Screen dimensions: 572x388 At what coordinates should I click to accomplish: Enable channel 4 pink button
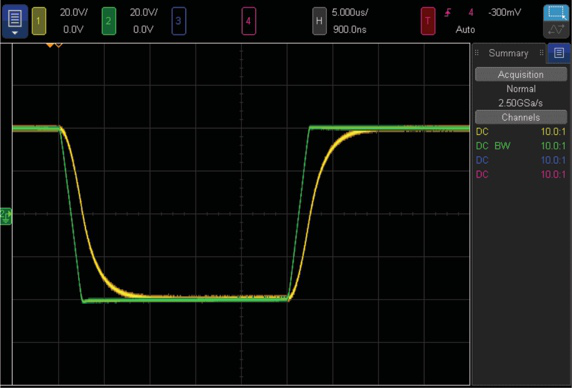coord(248,21)
